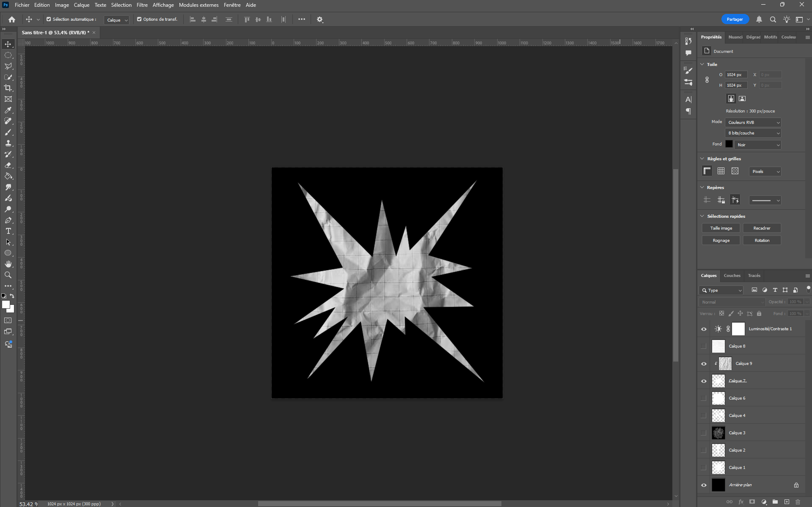Open the Affichage menu
The image size is (812, 507).
(163, 5)
